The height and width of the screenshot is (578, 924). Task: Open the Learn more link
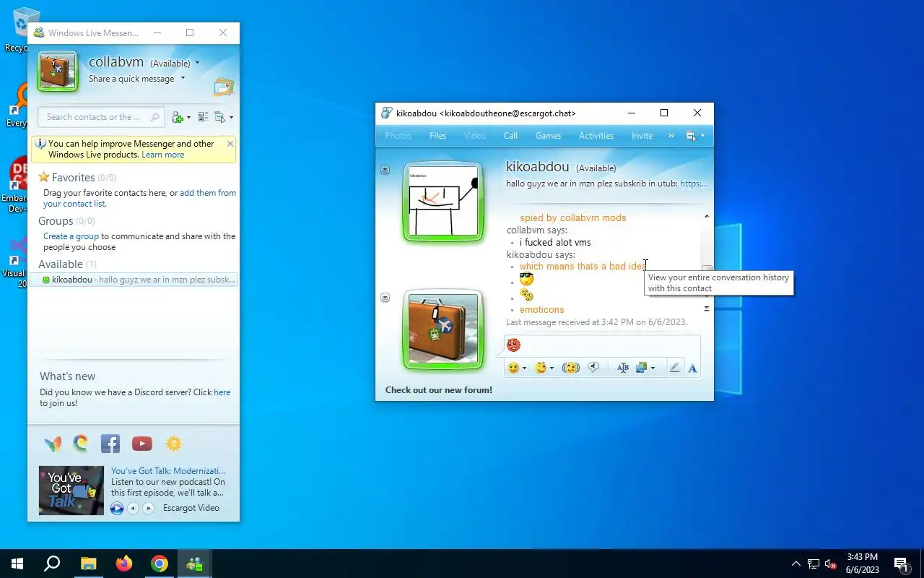pyautogui.click(x=162, y=155)
